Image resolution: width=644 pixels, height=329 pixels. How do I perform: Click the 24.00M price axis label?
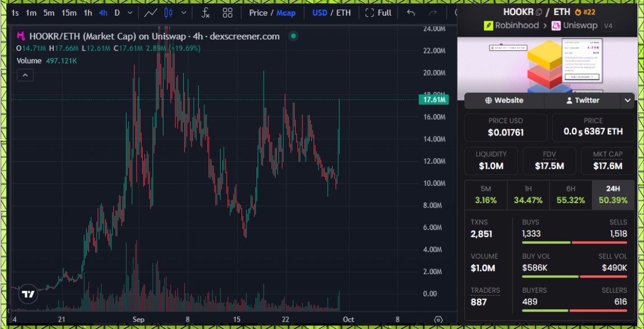pyautogui.click(x=433, y=29)
